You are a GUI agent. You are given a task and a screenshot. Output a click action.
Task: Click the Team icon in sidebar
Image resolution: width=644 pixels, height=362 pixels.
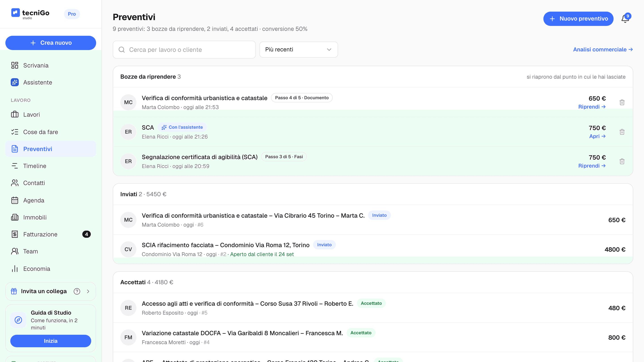[15, 251]
